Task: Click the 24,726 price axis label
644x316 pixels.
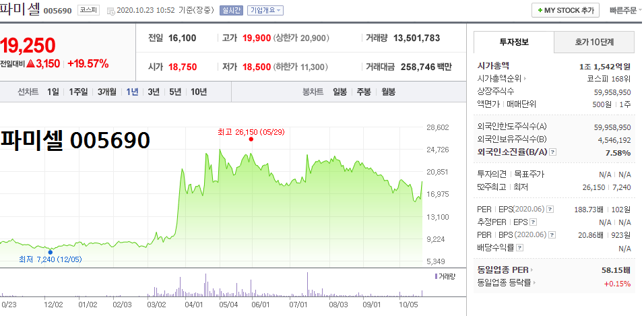Action: pyautogui.click(x=437, y=150)
